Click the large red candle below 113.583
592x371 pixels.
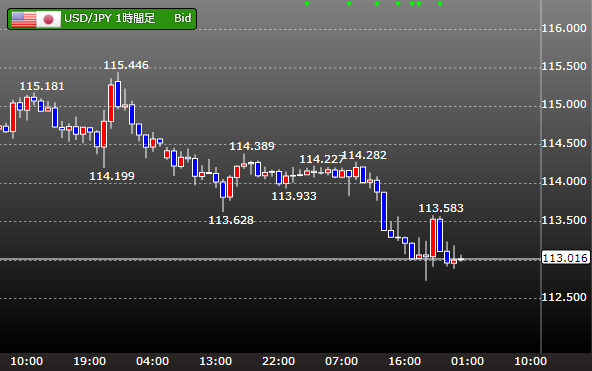coord(433,238)
